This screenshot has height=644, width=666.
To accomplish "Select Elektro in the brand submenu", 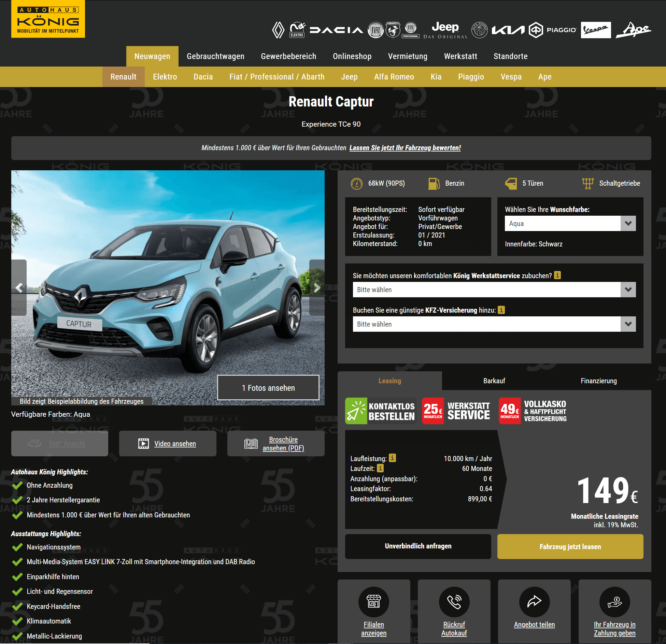I will 165,77.
